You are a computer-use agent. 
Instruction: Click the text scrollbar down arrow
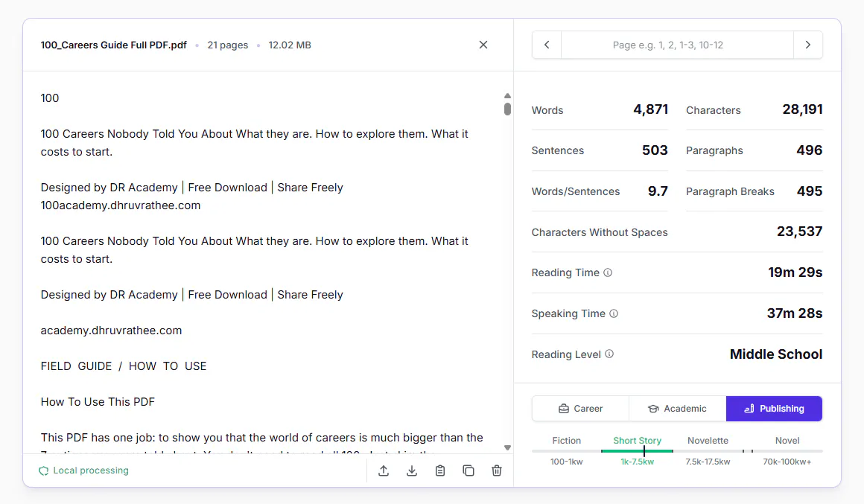tap(507, 448)
